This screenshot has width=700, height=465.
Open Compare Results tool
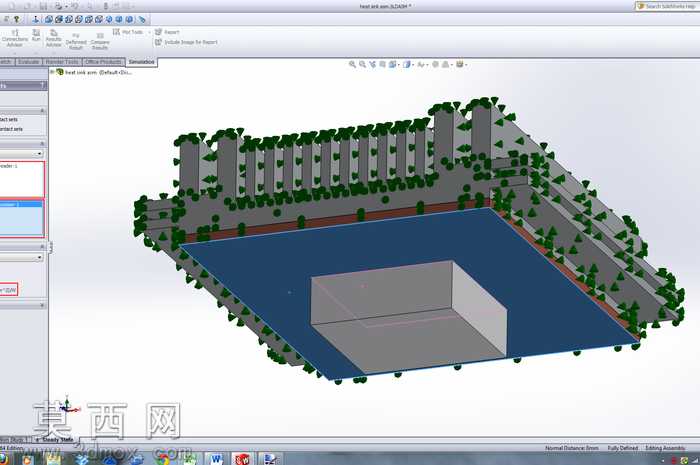coord(100,41)
